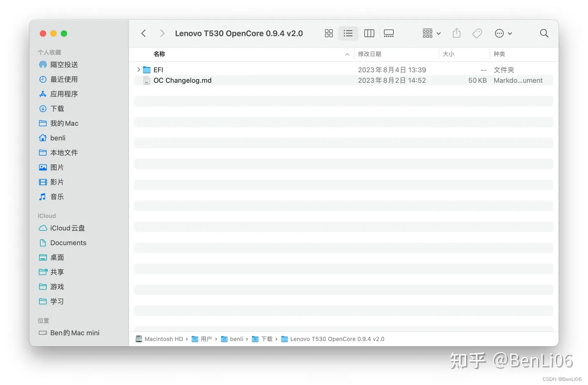Click benli in path bar

tap(232, 339)
